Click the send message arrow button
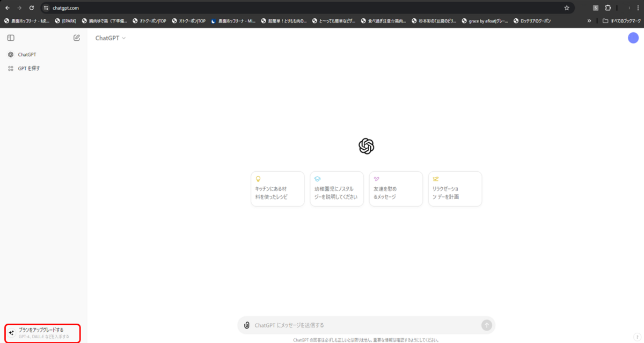The height and width of the screenshot is (343, 644). click(487, 325)
